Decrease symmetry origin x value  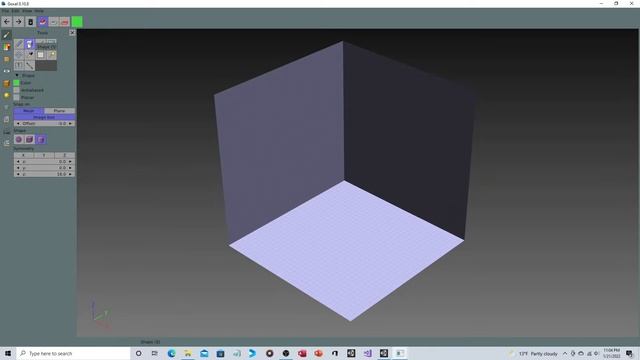pyautogui.click(x=18, y=162)
